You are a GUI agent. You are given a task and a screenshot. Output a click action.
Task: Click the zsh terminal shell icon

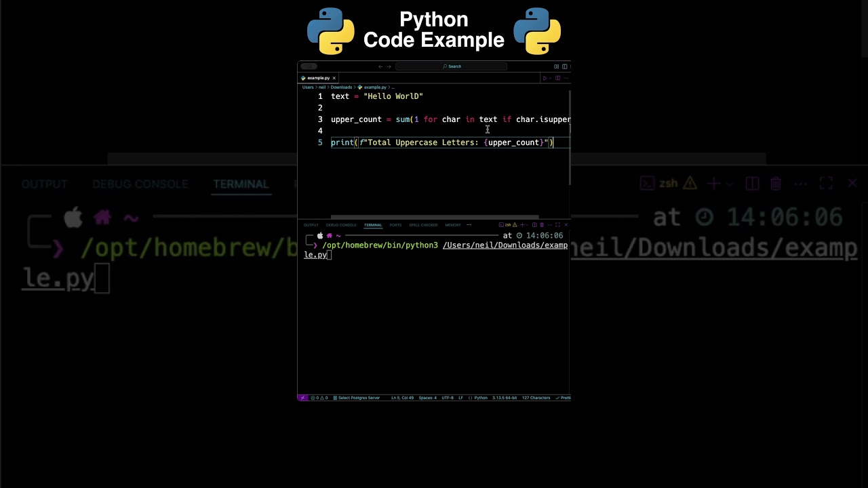(502, 225)
